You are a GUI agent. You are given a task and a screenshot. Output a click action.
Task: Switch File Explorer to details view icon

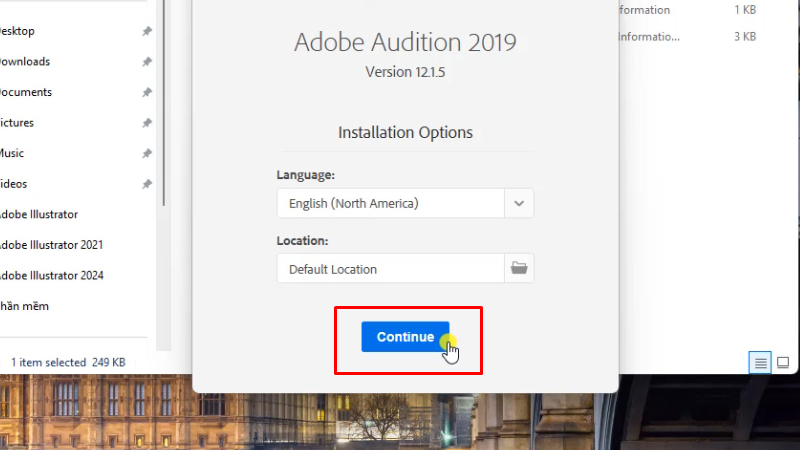coord(760,363)
